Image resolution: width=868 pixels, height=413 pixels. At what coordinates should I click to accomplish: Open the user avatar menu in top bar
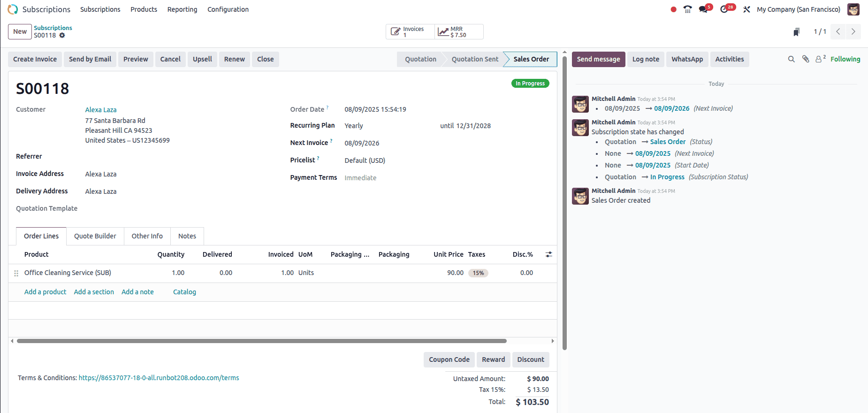click(x=853, y=9)
